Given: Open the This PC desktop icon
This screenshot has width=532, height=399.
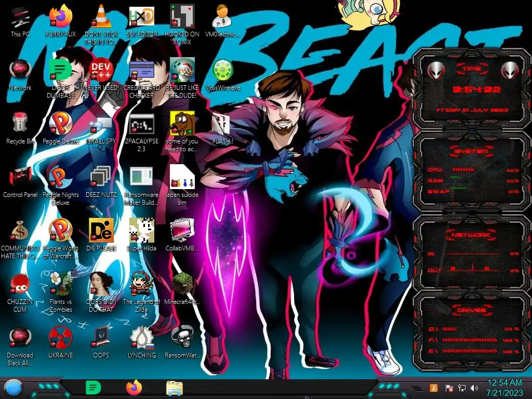Looking at the screenshot, I should point(20,18).
